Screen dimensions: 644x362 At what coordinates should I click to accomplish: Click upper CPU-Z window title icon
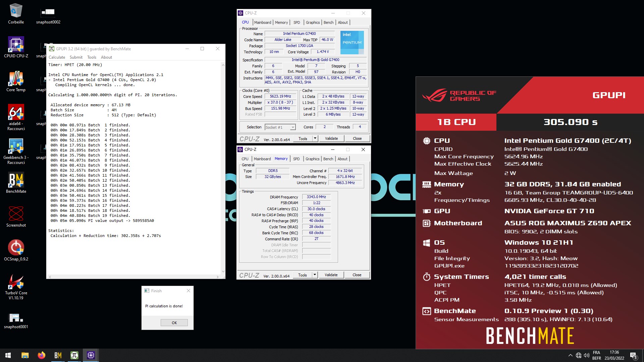point(240,13)
